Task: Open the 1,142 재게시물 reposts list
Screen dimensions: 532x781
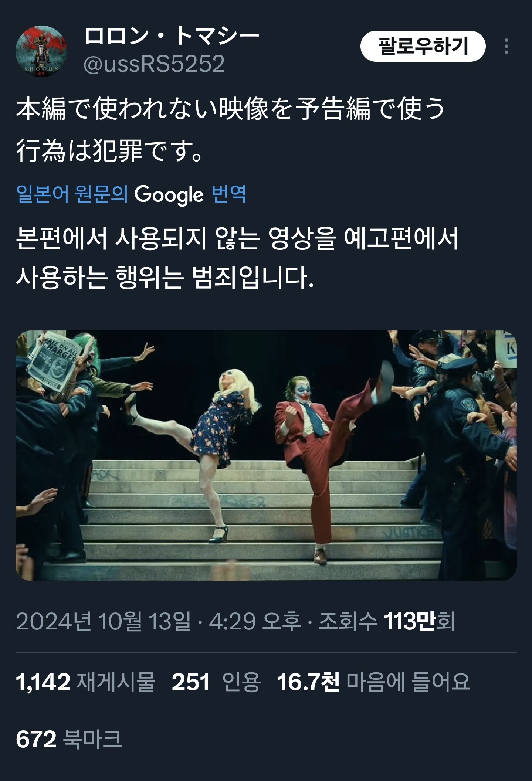Action: [85, 682]
